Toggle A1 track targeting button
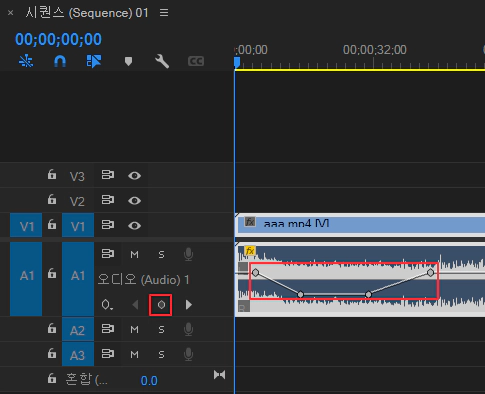Screen dimensions: 485x394 pyautogui.click(x=78, y=279)
